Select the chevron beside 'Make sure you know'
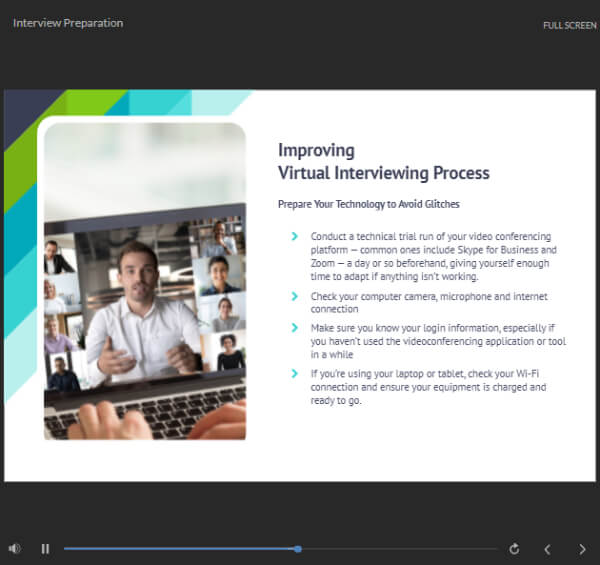Screen dimensions: 600x565 point(294,328)
